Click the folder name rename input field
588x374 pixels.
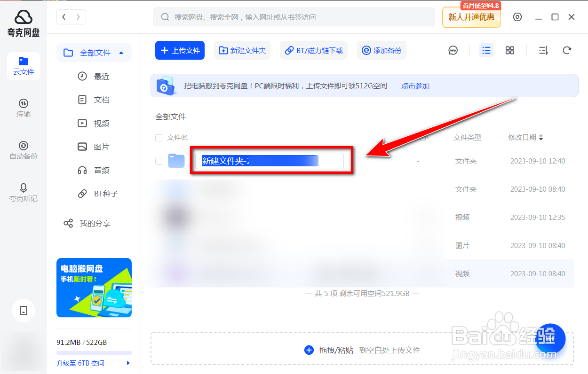coord(270,161)
